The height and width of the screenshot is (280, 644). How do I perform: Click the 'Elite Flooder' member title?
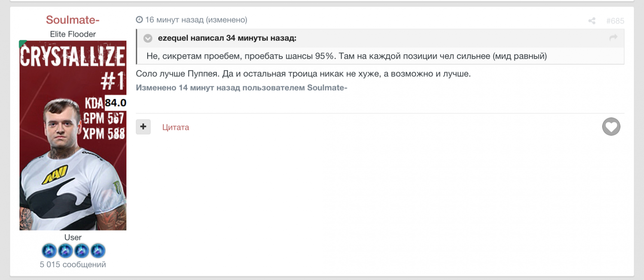pyautogui.click(x=73, y=33)
